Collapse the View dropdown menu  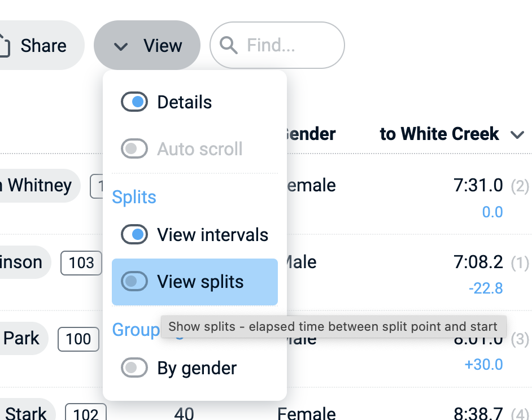click(147, 46)
